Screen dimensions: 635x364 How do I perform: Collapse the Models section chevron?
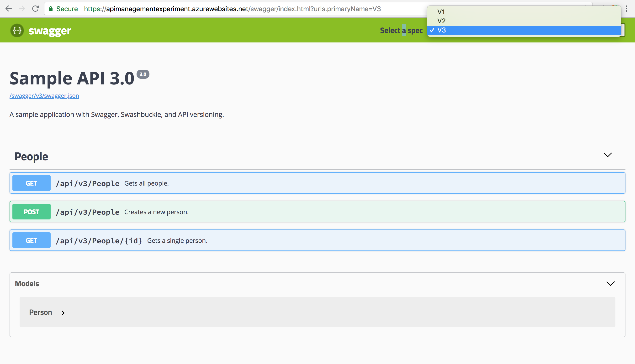click(x=610, y=284)
